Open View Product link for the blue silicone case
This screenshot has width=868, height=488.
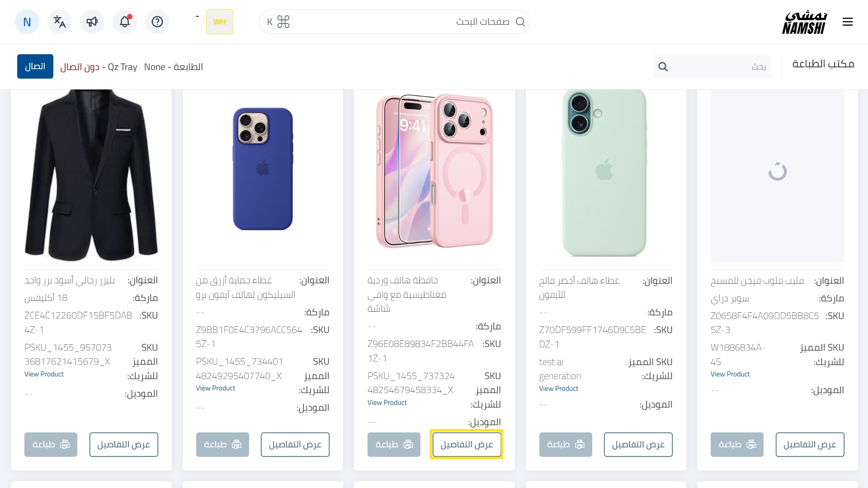(216, 388)
